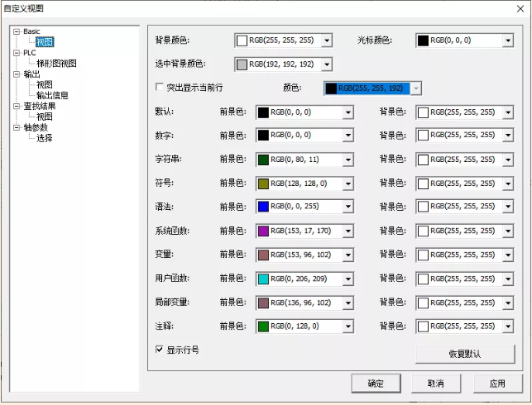This screenshot has width=532, height=405.
Task: Open the 变量 前景色 dropdown arrow
Action: (x=347, y=255)
